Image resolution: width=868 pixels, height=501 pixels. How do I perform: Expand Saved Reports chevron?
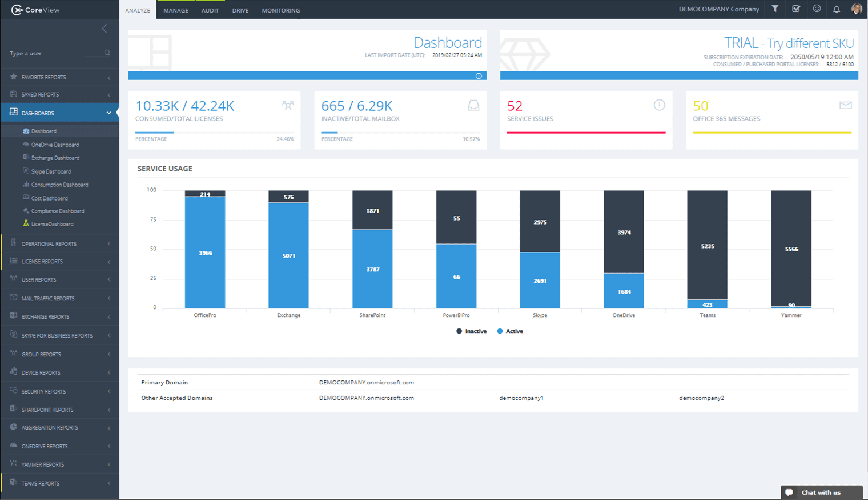[x=109, y=95]
